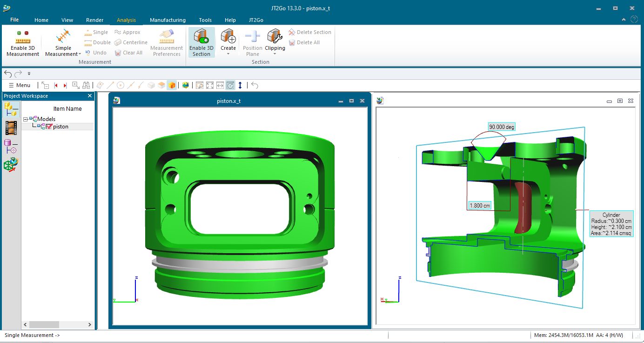The image size is (644, 343).
Task: Open the Measurement Preferences tool
Action: (x=166, y=42)
